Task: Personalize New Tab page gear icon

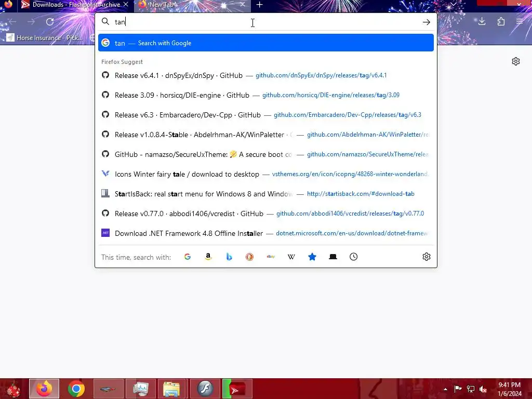Action: (x=516, y=61)
